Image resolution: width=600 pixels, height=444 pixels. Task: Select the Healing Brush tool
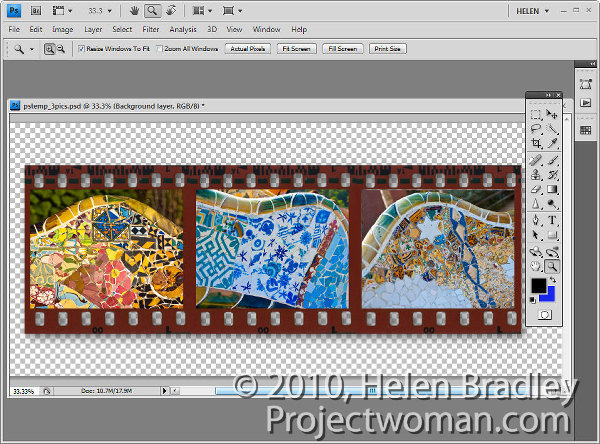click(x=536, y=160)
